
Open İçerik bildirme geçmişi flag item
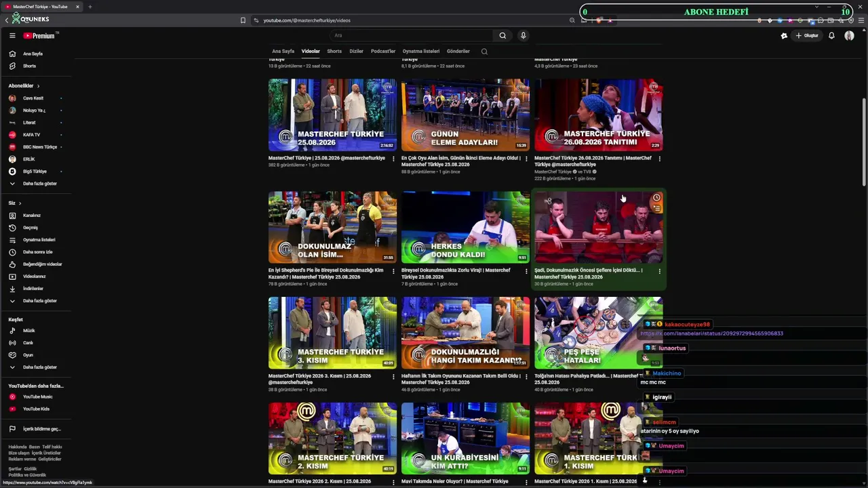37,429
